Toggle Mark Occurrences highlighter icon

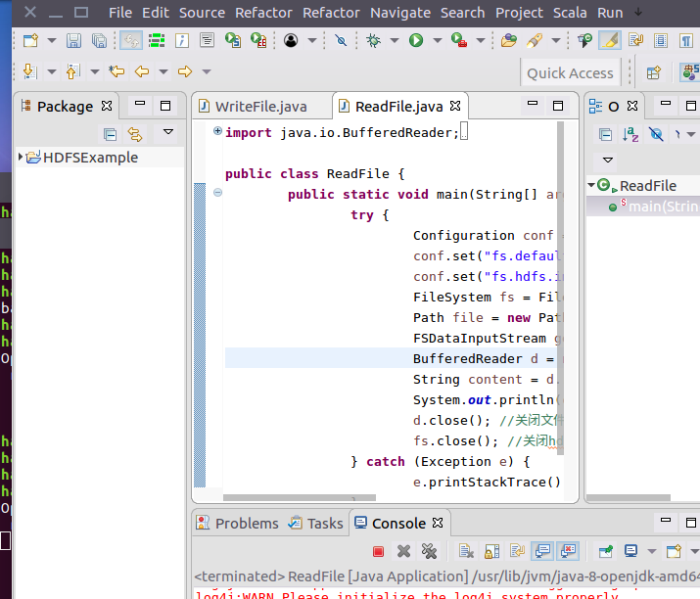point(610,40)
